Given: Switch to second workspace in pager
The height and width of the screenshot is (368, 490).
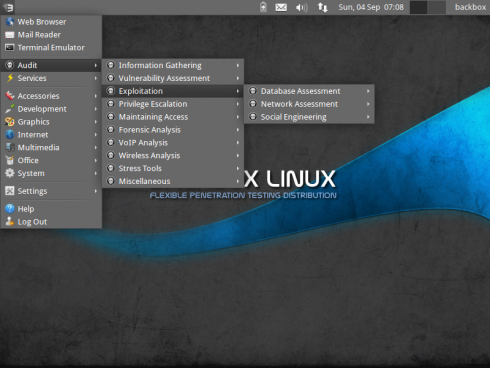Looking at the screenshot, I should pyautogui.click(x=437, y=7).
